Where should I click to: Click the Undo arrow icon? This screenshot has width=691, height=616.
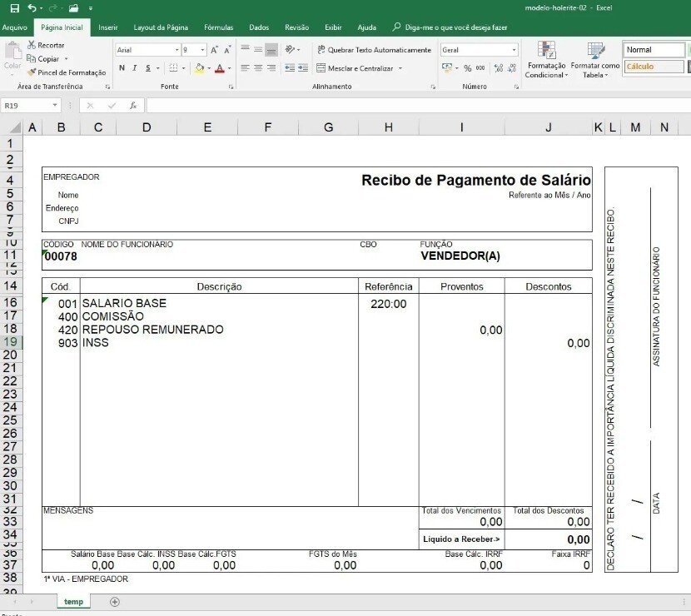tap(32, 8)
